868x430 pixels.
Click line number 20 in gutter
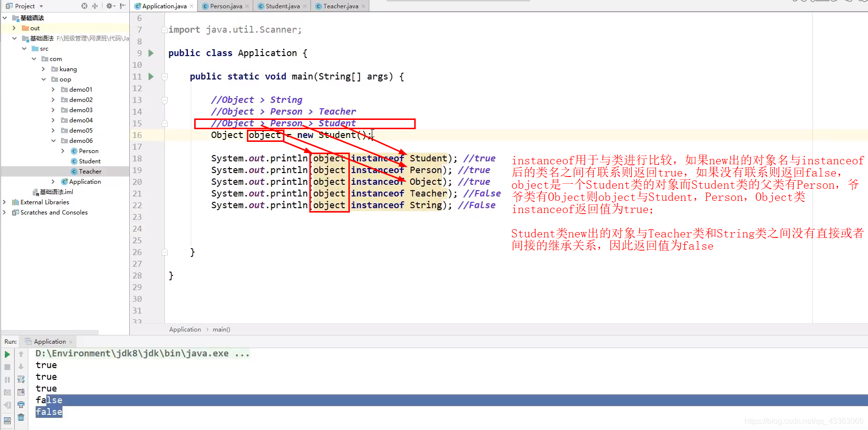[137, 182]
